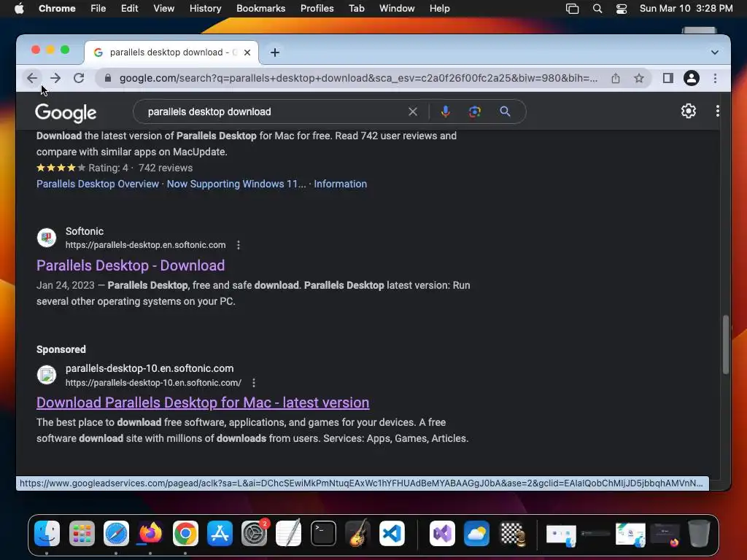Go back using the browser back arrow
Viewport: 747px width, 560px height.
(x=32, y=78)
